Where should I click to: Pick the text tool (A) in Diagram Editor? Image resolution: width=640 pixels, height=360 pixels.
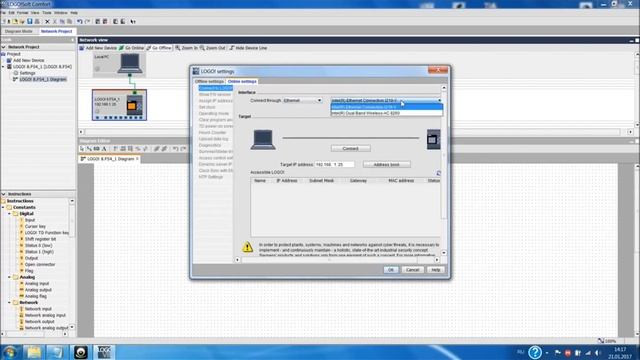(x=104, y=149)
